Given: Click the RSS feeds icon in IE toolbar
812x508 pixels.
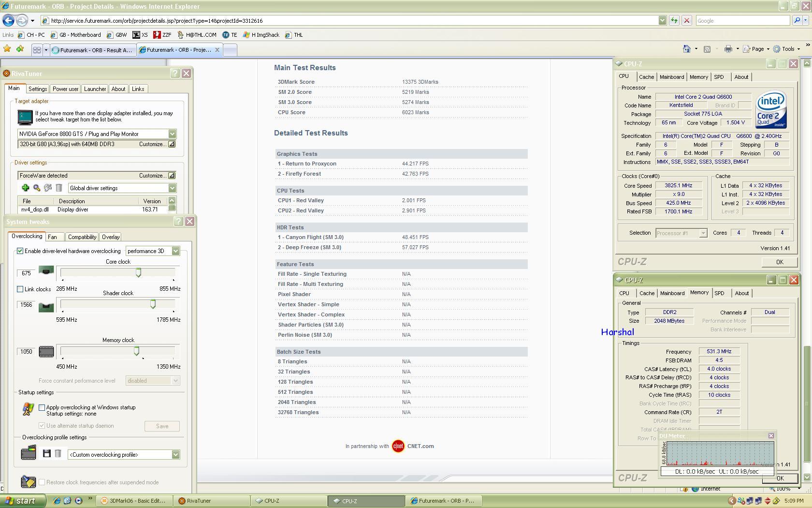Looking at the screenshot, I should pos(707,49).
